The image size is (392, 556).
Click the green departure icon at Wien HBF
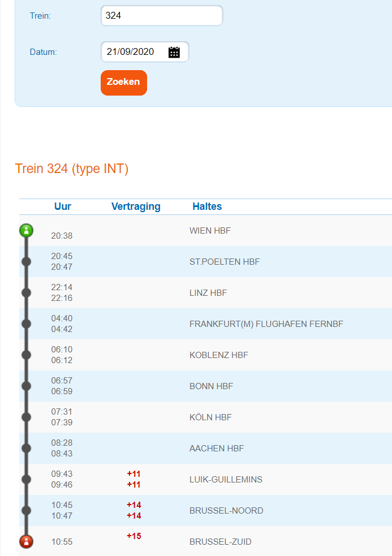pyautogui.click(x=26, y=230)
